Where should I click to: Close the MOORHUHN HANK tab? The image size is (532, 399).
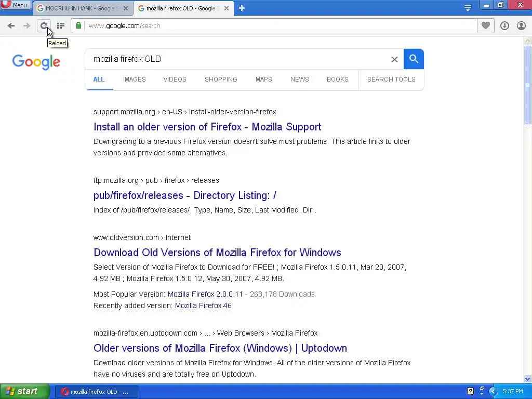point(126,8)
